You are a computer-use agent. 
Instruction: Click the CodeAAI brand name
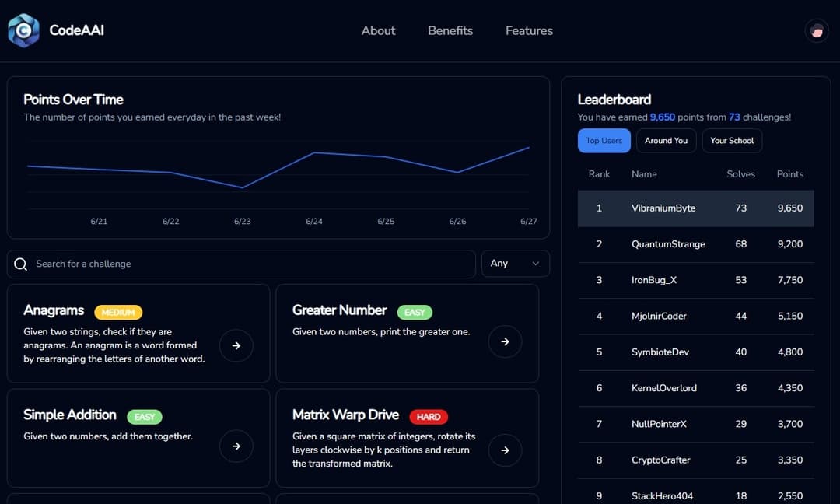[76, 30]
